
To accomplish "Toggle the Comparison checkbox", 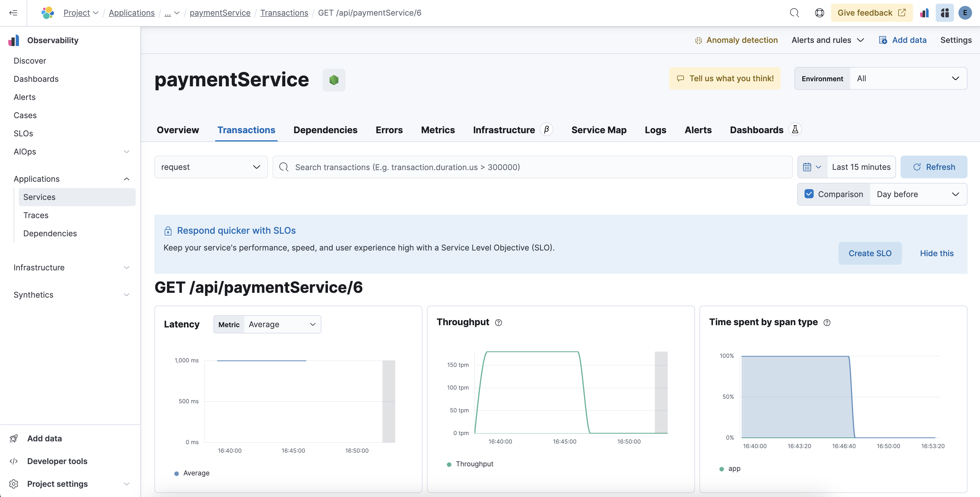I will tap(809, 194).
